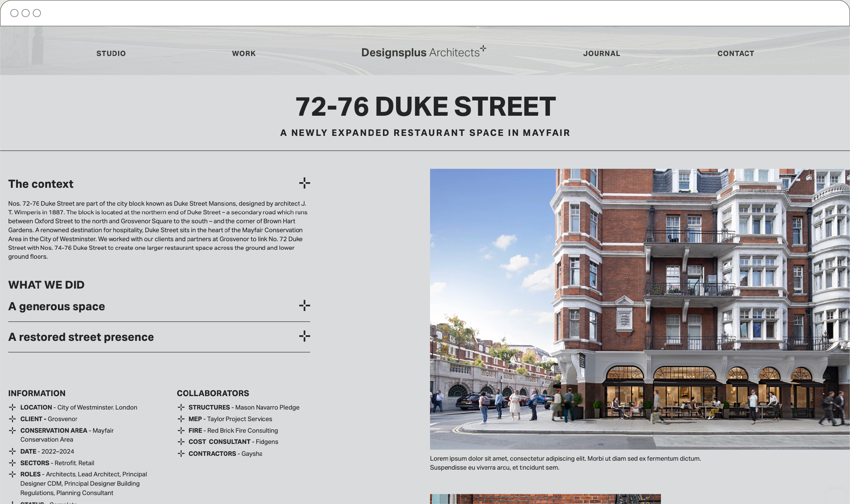Click the plus bullet beside COST CONSULTANT
Viewport: 850px width, 504px height.
(181, 442)
